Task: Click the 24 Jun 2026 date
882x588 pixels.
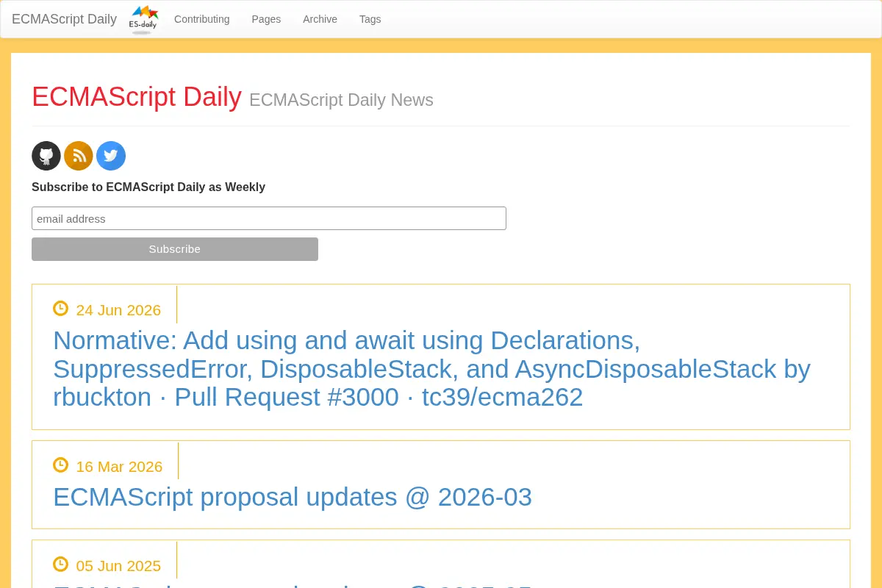Action: pyautogui.click(x=118, y=310)
